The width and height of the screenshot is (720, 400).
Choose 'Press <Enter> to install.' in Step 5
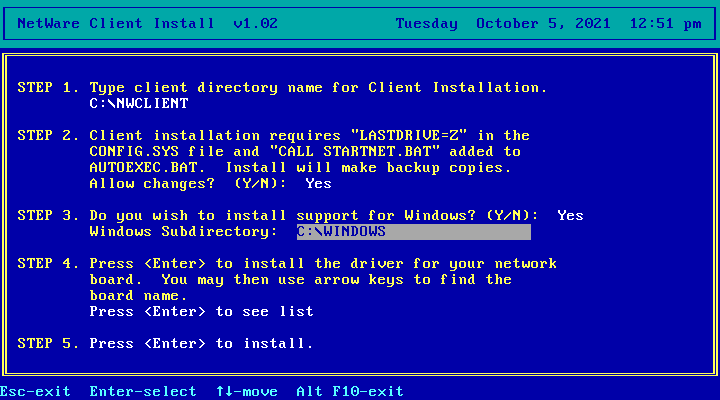(202, 344)
